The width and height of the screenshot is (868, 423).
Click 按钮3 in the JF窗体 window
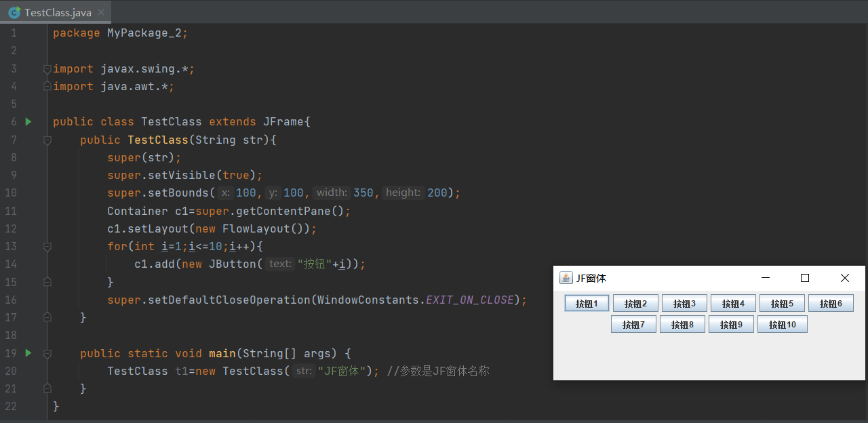click(684, 304)
